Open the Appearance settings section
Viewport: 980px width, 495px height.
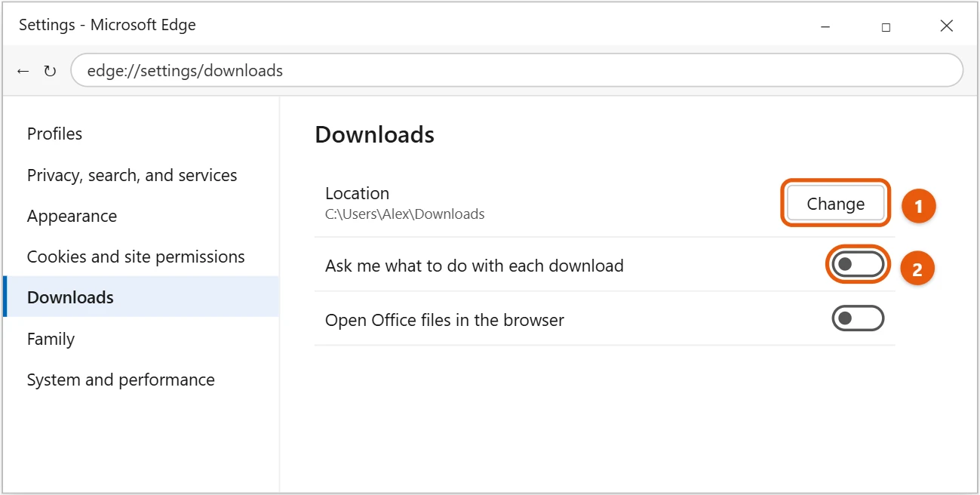141,216
